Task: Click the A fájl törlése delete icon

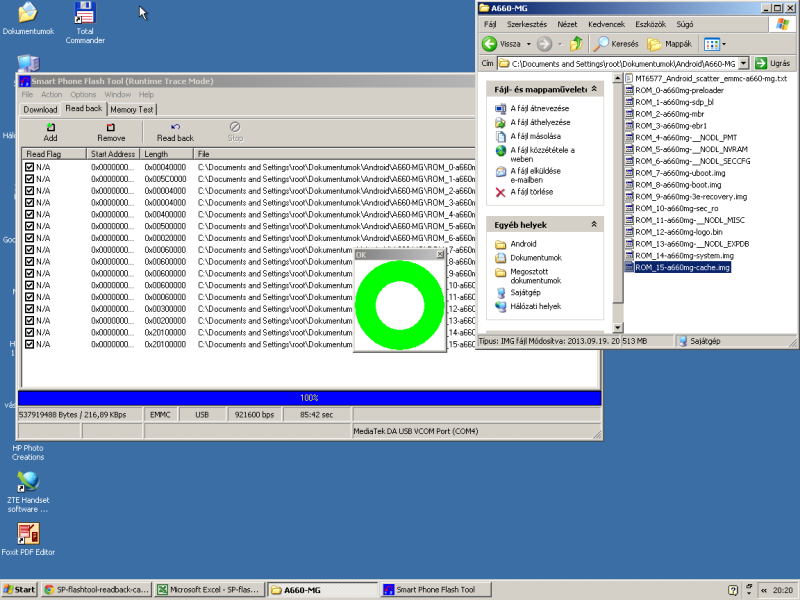Action: click(501, 192)
